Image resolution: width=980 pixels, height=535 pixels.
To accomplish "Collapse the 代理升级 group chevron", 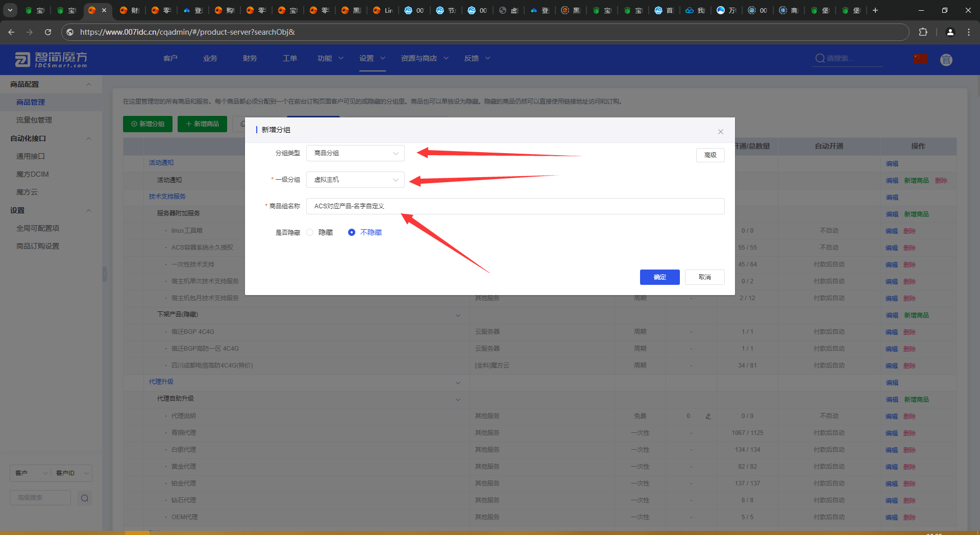I will 458,382.
